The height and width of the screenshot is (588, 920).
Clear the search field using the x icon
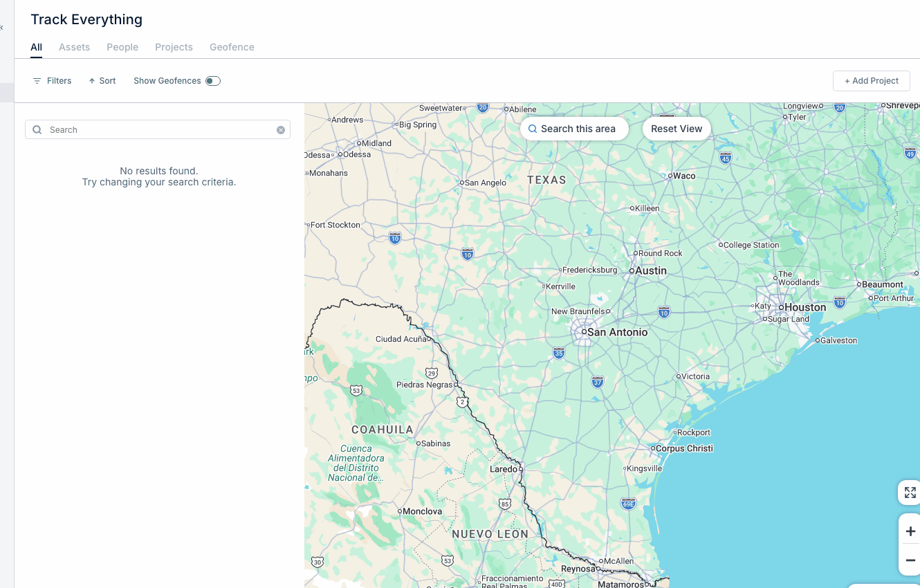coord(281,129)
